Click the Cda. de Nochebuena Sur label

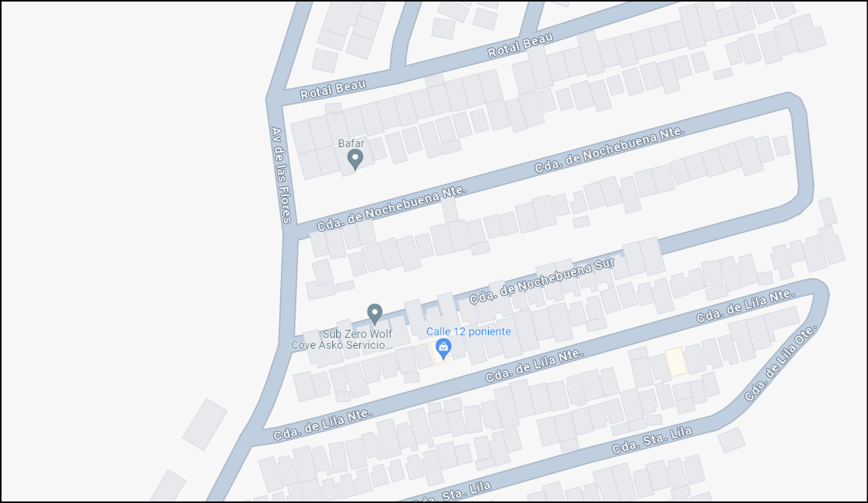[542, 281]
